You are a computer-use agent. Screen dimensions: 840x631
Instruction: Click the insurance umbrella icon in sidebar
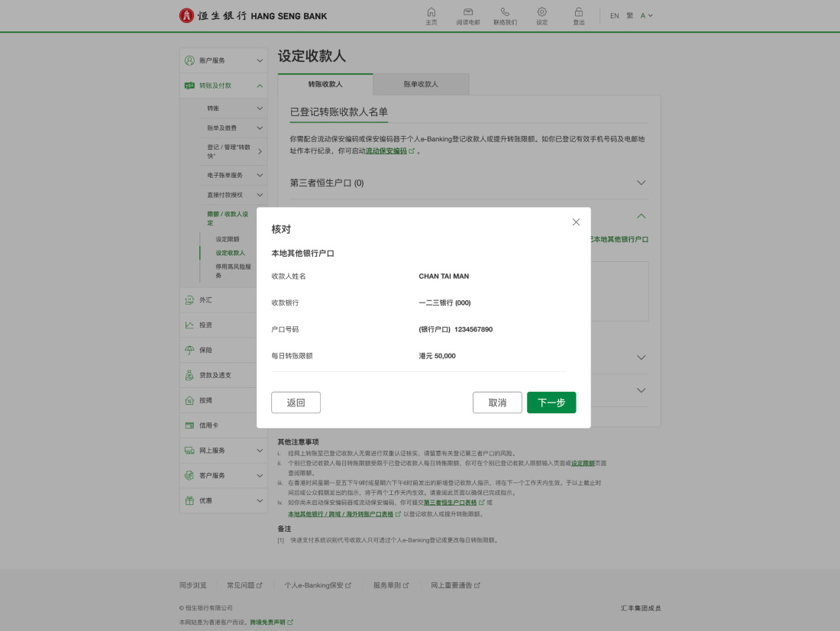click(189, 350)
